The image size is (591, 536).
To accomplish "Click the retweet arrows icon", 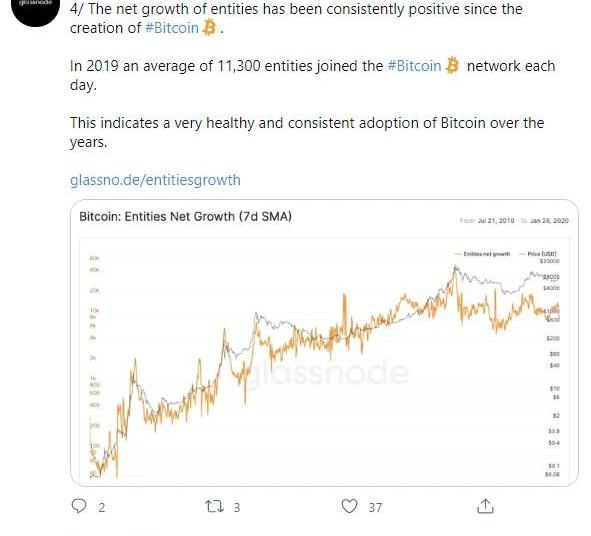I will [214, 506].
